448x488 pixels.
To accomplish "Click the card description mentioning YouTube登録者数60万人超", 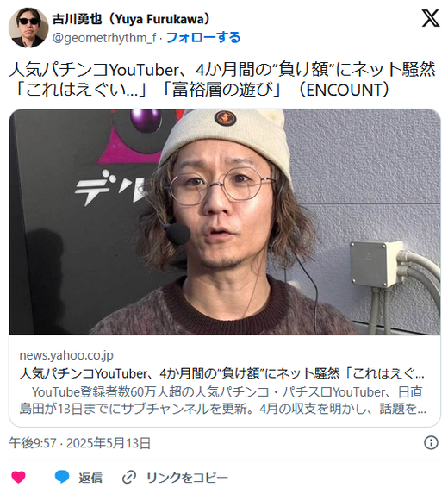I will 222,400.
